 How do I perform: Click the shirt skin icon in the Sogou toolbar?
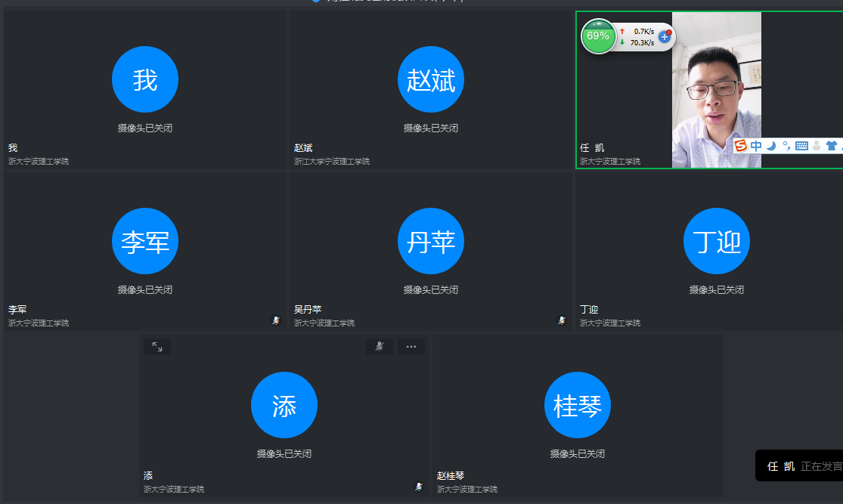pos(832,146)
